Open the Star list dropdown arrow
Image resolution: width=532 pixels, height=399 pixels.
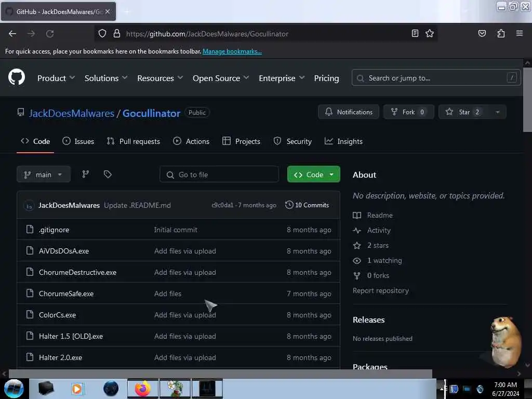tap(497, 112)
